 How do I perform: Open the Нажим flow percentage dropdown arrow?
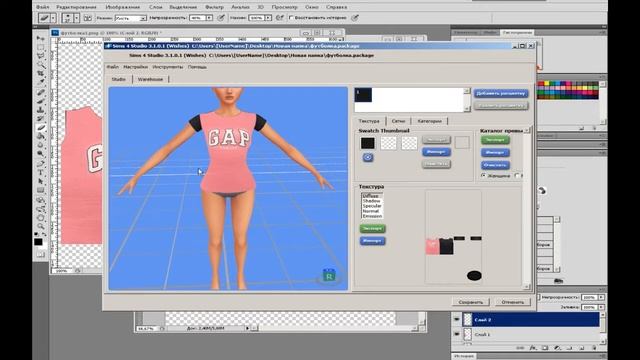pos(268,18)
